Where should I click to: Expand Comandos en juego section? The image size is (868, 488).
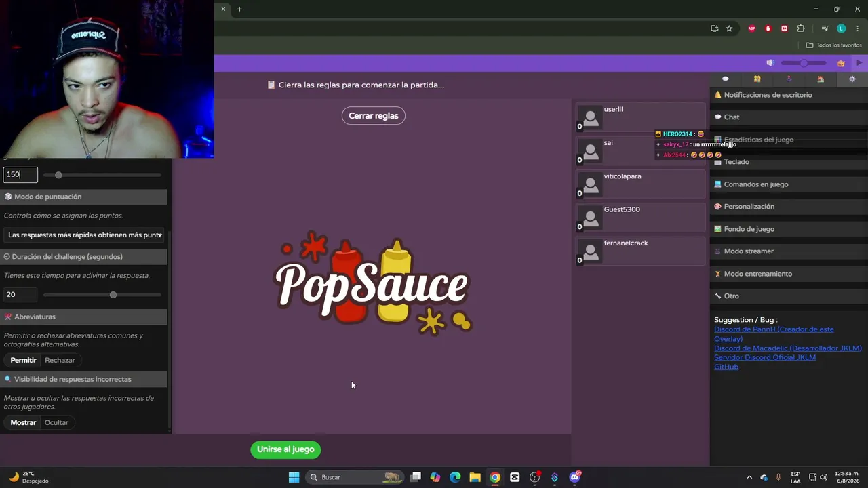[x=789, y=184]
